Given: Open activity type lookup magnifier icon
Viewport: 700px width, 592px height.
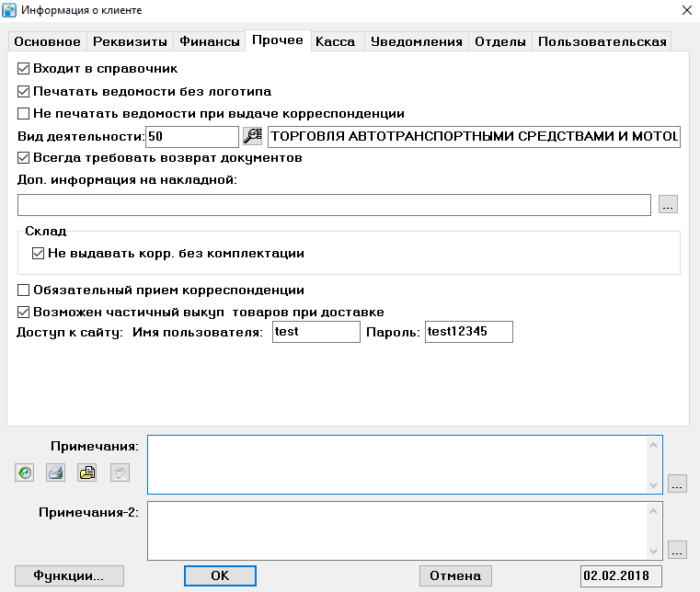Looking at the screenshot, I should (253, 136).
